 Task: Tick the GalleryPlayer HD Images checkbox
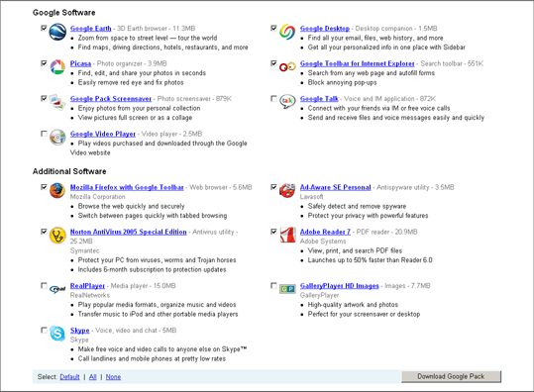273,285
